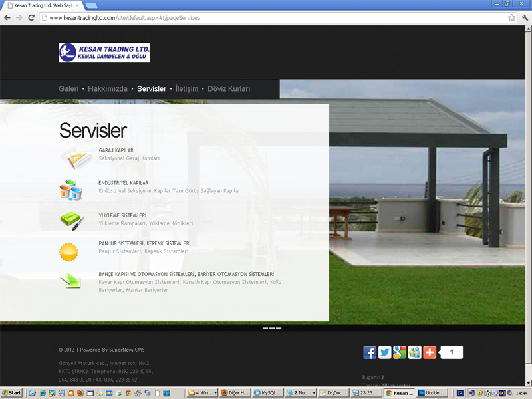Click the Kesan Chrome taskbar button
This screenshot has width=532, height=399.
tap(400, 393)
